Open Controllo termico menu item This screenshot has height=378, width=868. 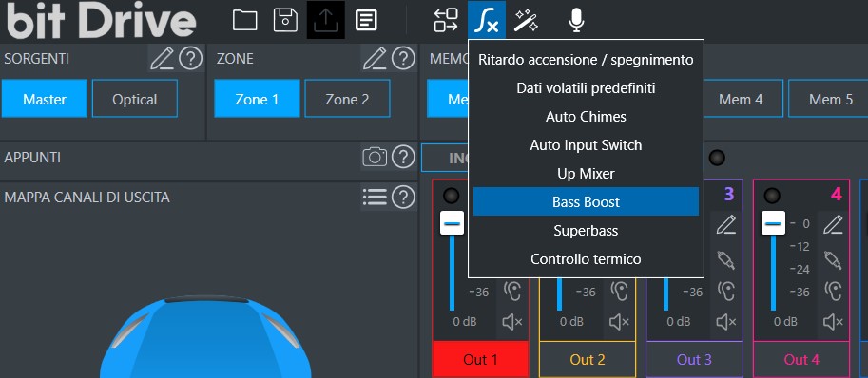coord(586,258)
